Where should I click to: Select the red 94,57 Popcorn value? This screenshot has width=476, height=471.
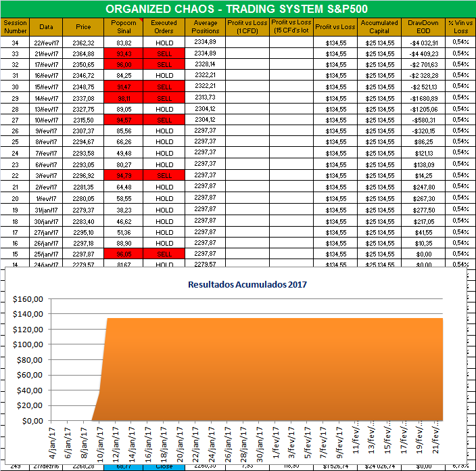tap(124, 120)
